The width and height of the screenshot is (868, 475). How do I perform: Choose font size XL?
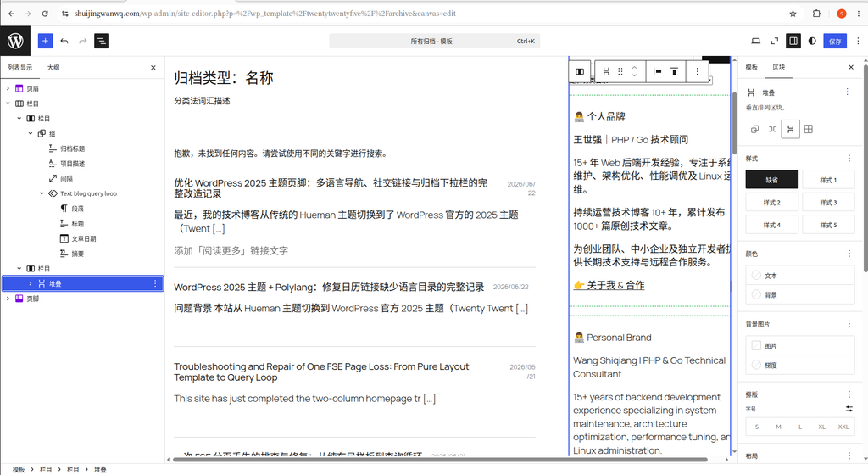click(821, 427)
